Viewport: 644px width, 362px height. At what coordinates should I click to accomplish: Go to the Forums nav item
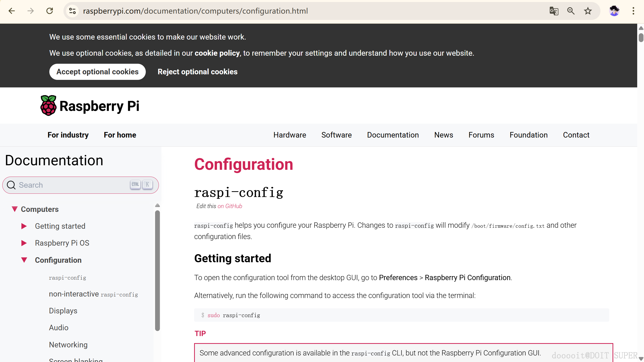(x=481, y=135)
